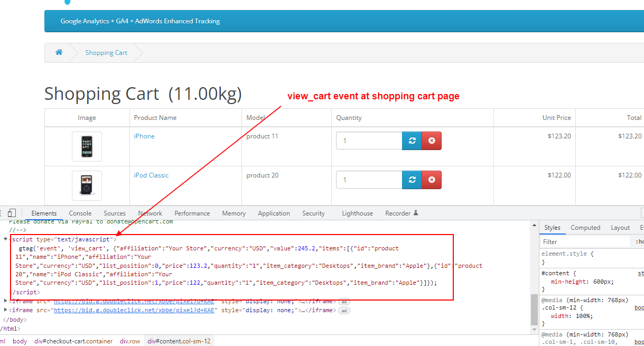Open the Sources tab
The image size is (644, 346).
point(115,213)
